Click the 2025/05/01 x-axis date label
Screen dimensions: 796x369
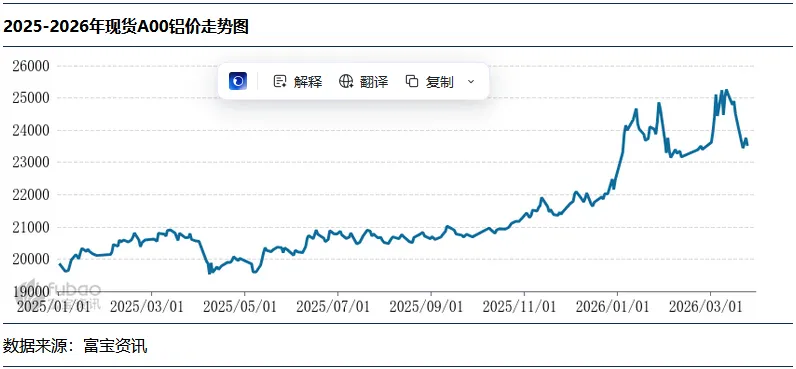[240, 307]
